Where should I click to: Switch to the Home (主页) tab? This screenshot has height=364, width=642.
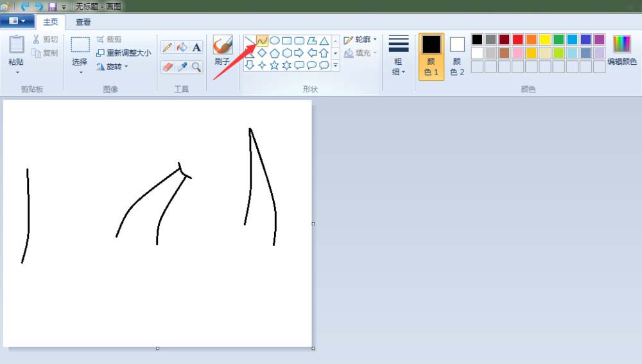(x=50, y=22)
